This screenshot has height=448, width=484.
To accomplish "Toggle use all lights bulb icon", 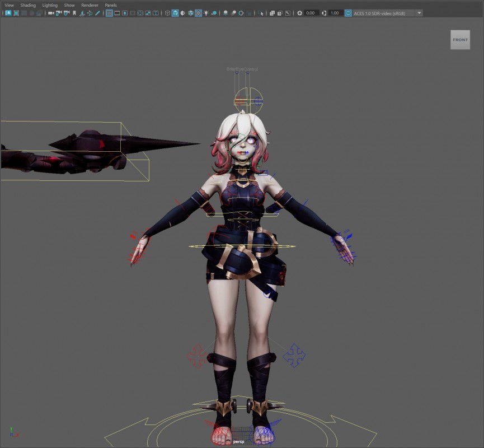I will click(x=206, y=13).
